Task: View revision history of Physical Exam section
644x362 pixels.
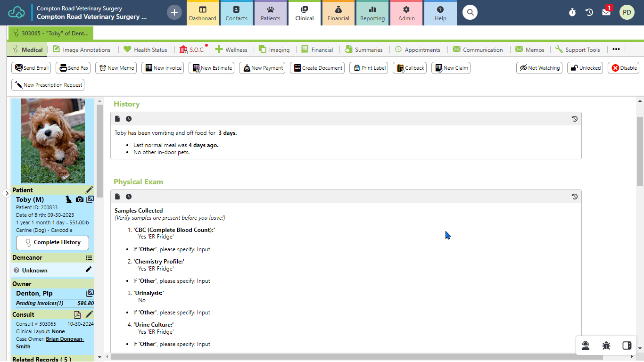Action: pyautogui.click(x=574, y=197)
